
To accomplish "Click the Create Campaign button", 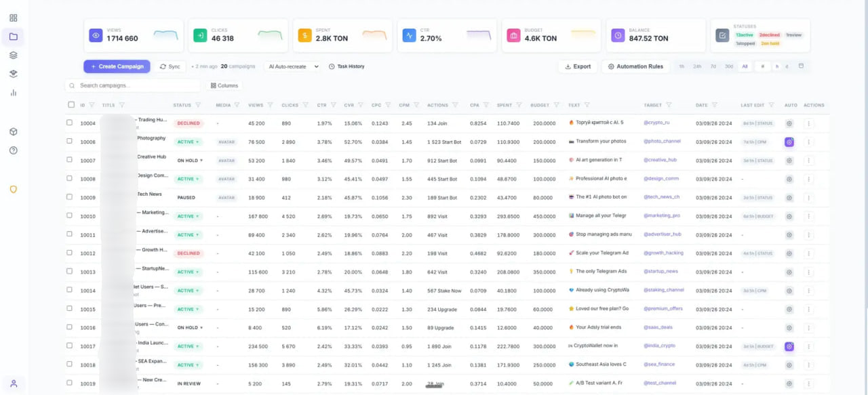I will coord(117,66).
